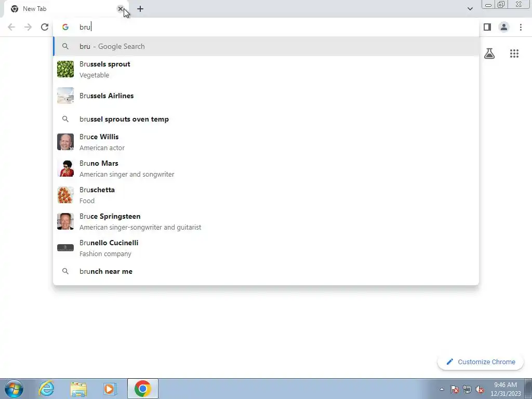Viewport: 532px width, 399px height.
Task: Select 'bru - Google Search' suggestion
Action: click(x=266, y=46)
